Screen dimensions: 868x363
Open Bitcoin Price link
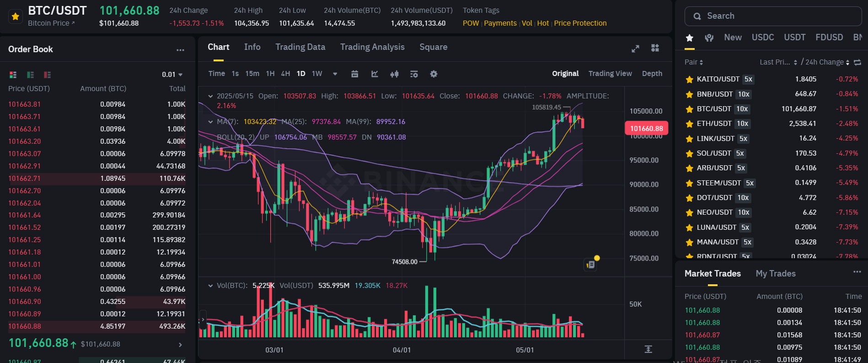pyautogui.click(x=51, y=23)
